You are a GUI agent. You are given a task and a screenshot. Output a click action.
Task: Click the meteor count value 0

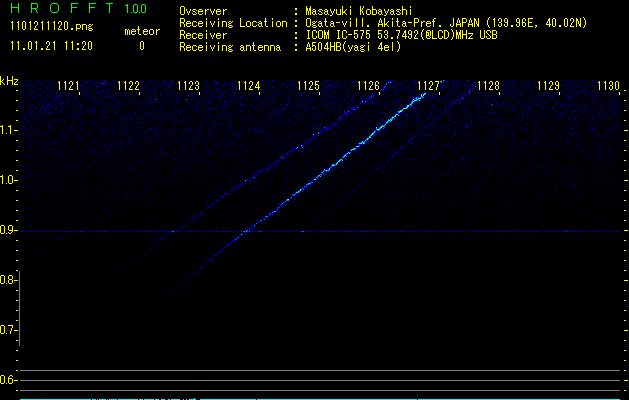click(142, 46)
